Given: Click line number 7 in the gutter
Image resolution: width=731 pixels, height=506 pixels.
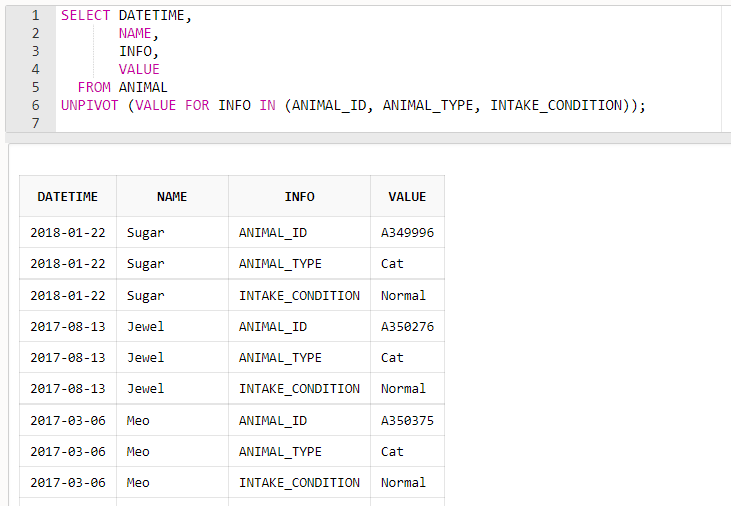Looking at the screenshot, I should click(x=35, y=123).
